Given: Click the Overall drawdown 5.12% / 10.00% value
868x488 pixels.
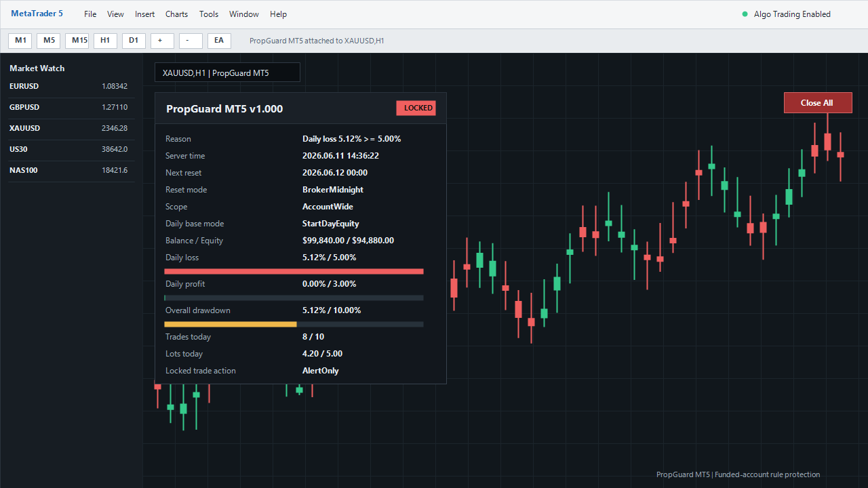Looking at the screenshot, I should [332, 310].
